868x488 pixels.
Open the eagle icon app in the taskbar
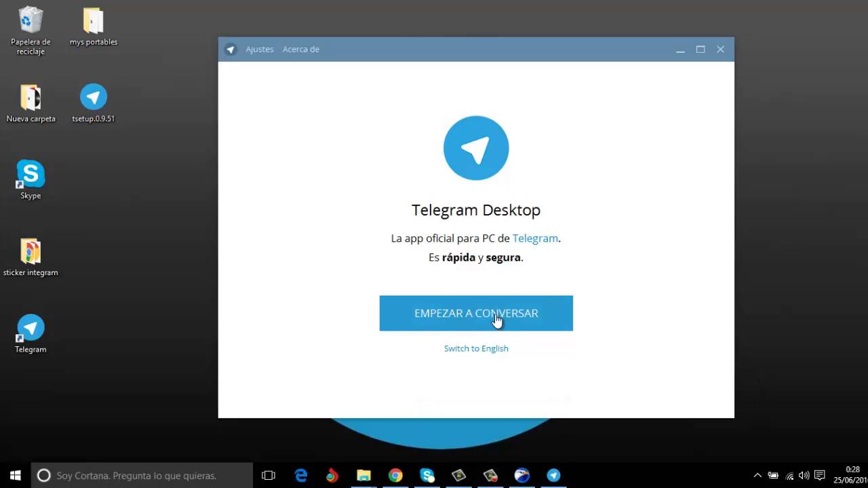tap(522, 475)
